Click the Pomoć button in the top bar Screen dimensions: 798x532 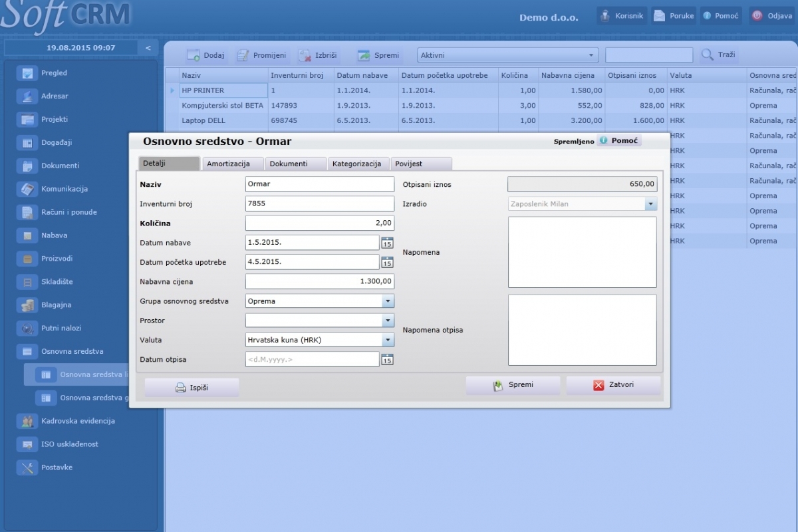[721, 16]
